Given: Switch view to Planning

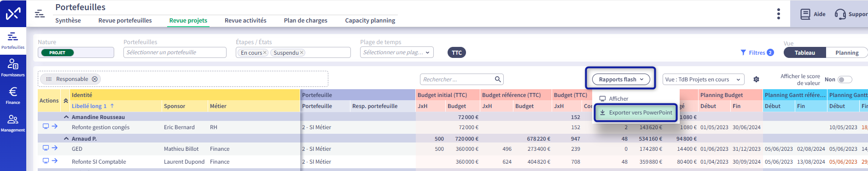Looking at the screenshot, I should click(x=847, y=53).
